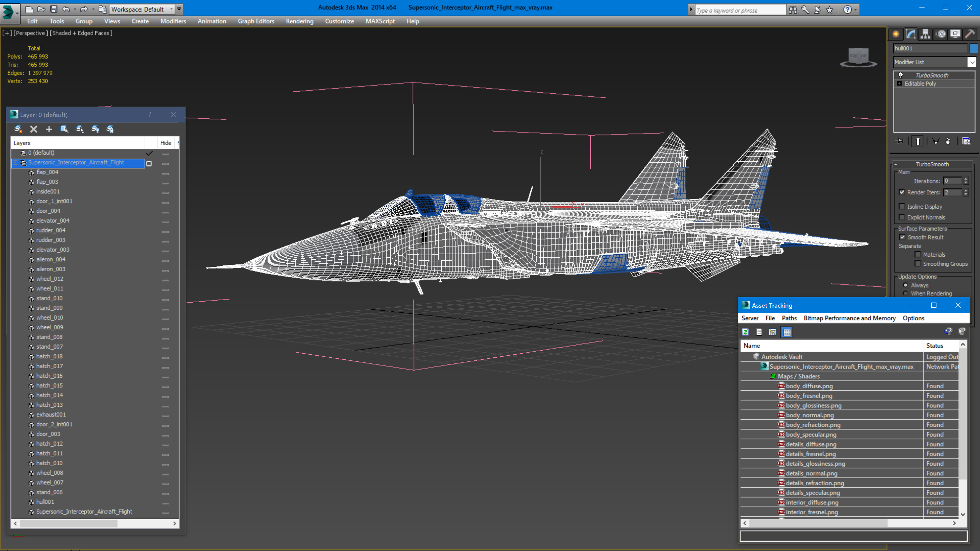This screenshot has height=551, width=980.
Task: Click Create New Layer plus icon
Action: coord(49,129)
